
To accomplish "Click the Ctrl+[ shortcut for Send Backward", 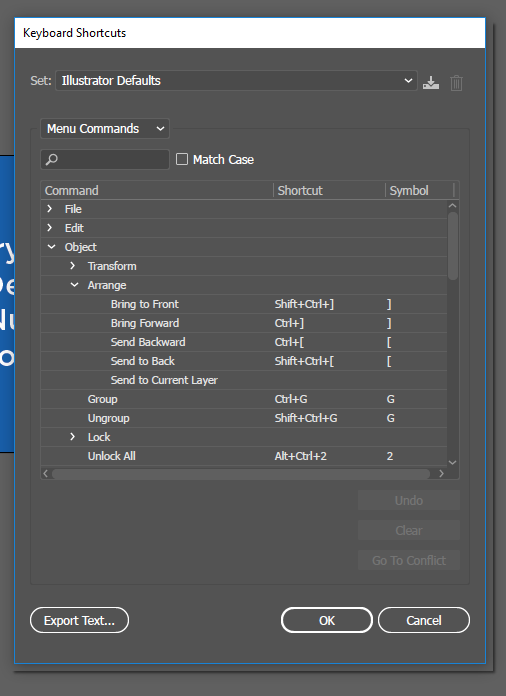I will [x=289, y=342].
